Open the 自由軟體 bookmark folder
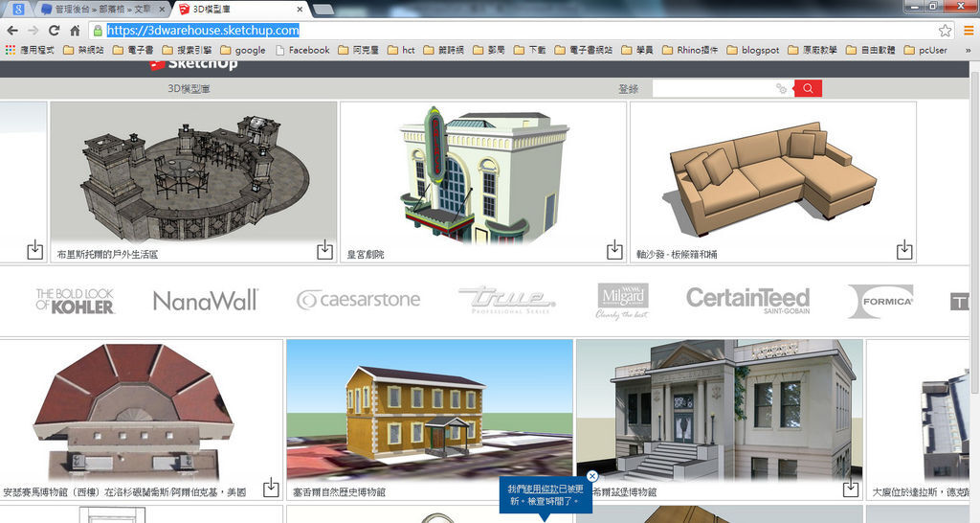The image size is (980, 523). pyautogui.click(x=870, y=50)
